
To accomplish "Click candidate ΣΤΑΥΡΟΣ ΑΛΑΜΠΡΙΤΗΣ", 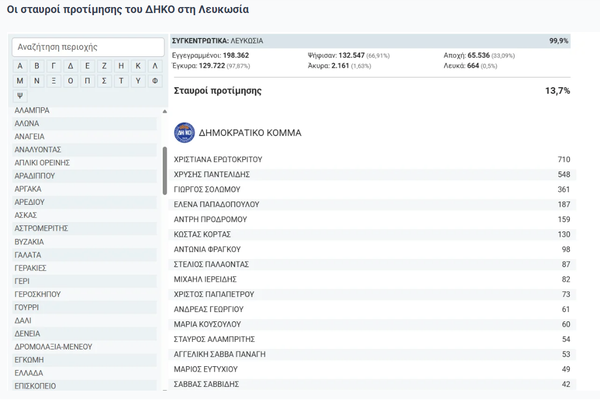I will [372, 339].
